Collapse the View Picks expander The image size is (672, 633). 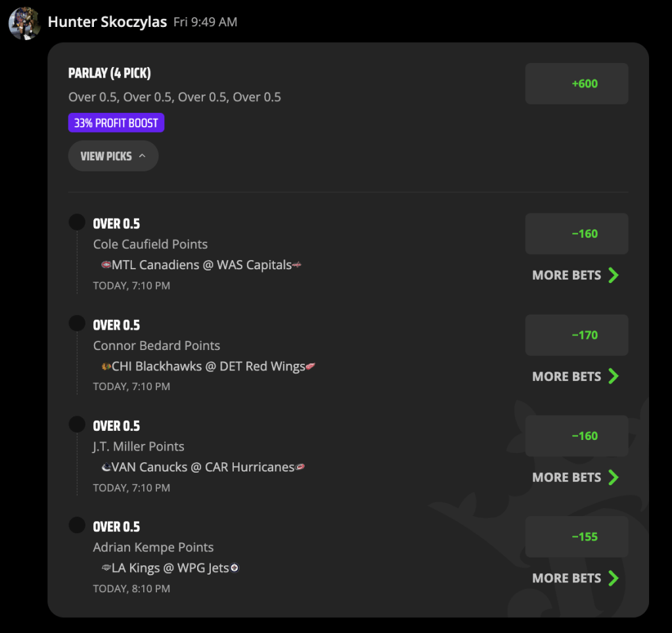point(113,156)
